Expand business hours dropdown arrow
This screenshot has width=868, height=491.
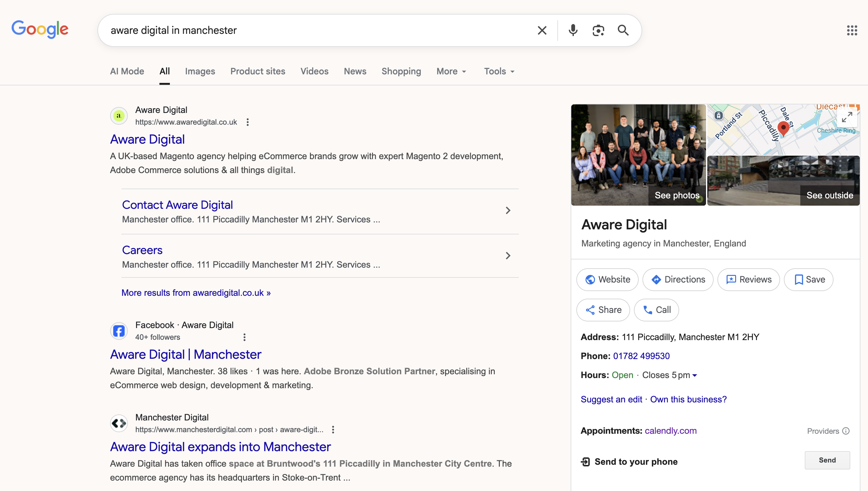695,375
